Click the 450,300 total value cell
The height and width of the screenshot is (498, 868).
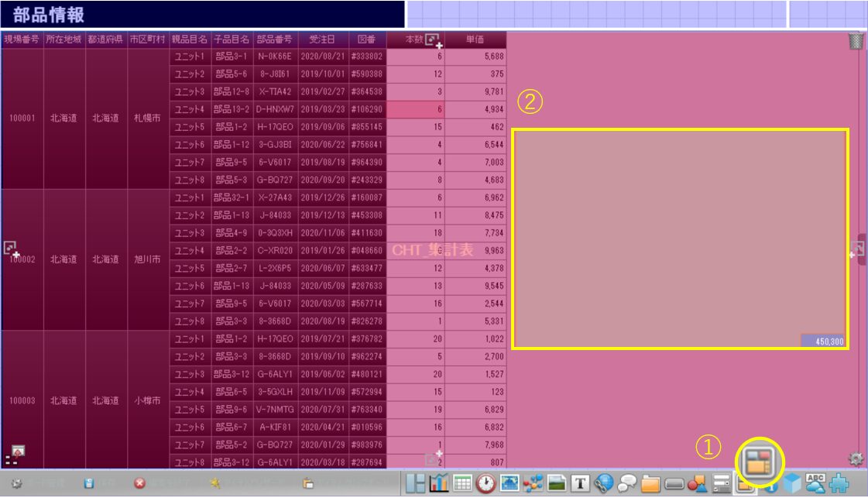[825, 341]
